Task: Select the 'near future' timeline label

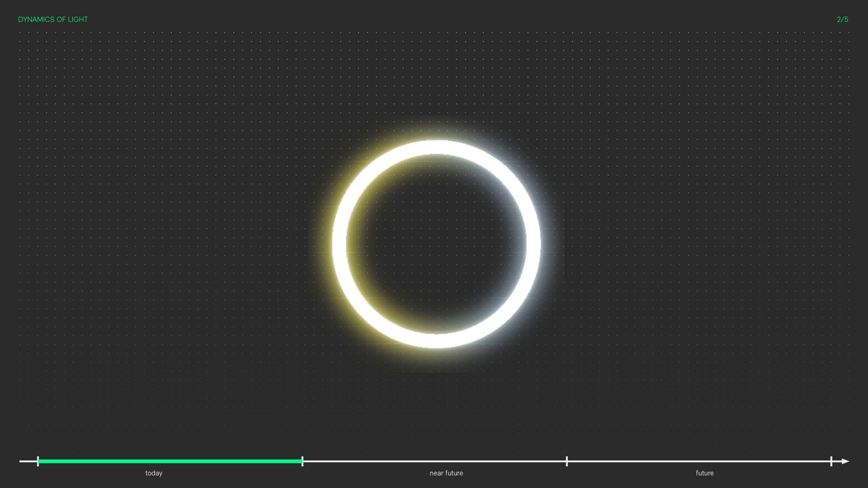Action: 446,473
